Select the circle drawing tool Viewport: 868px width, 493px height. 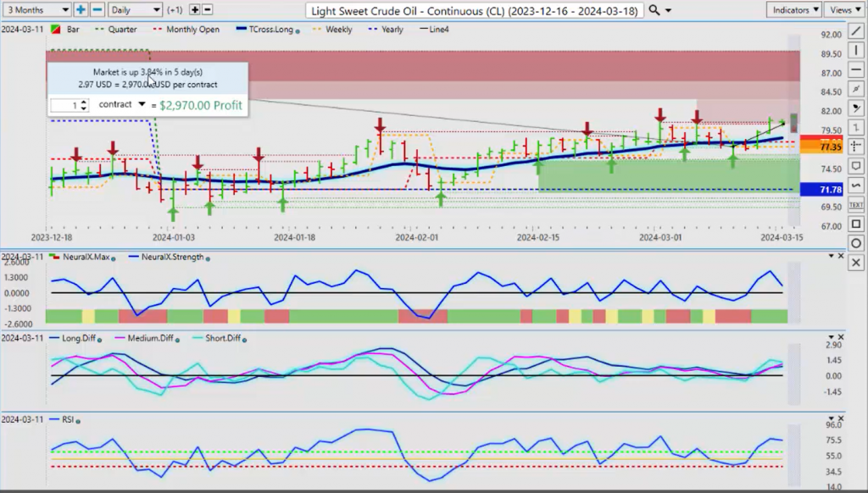click(x=856, y=243)
